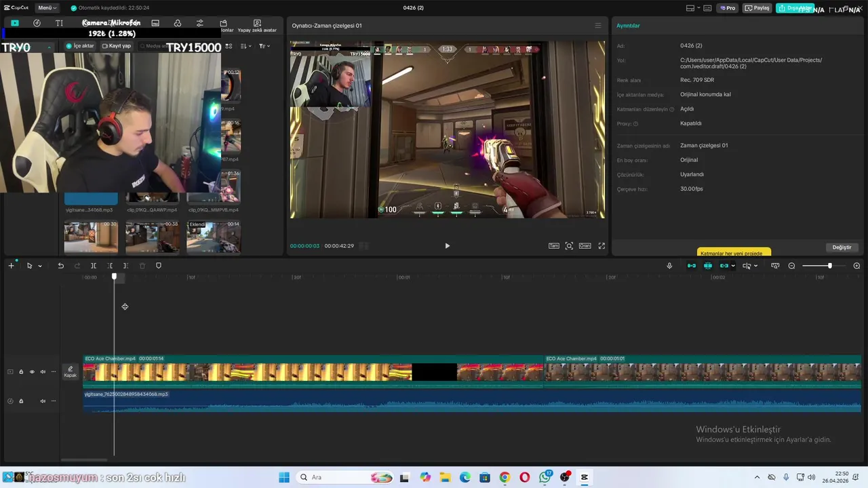
Task: Click the Paylaş share button
Action: [x=758, y=8]
